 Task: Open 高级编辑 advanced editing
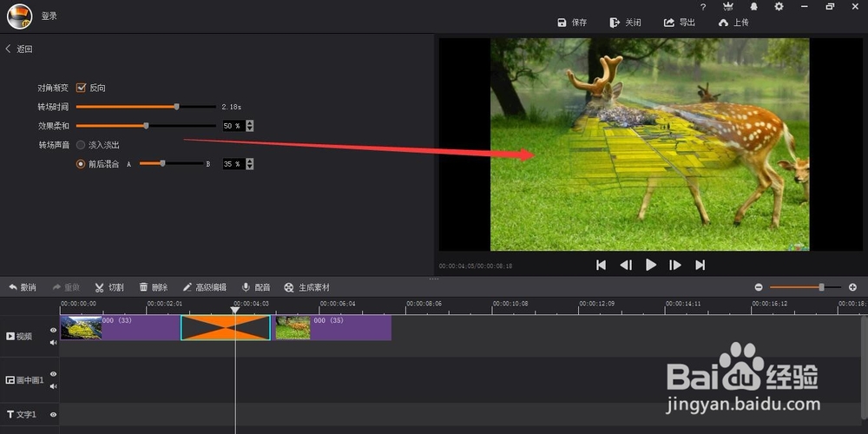(x=204, y=287)
